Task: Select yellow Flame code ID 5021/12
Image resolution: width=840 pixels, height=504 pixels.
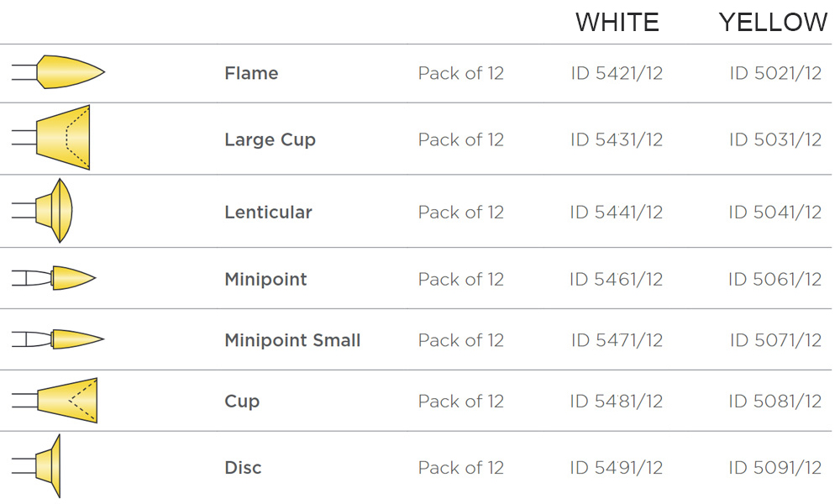Action: (x=775, y=73)
